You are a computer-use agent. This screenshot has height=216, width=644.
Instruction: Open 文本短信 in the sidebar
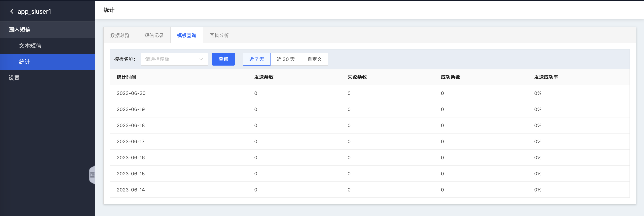(47, 46)
